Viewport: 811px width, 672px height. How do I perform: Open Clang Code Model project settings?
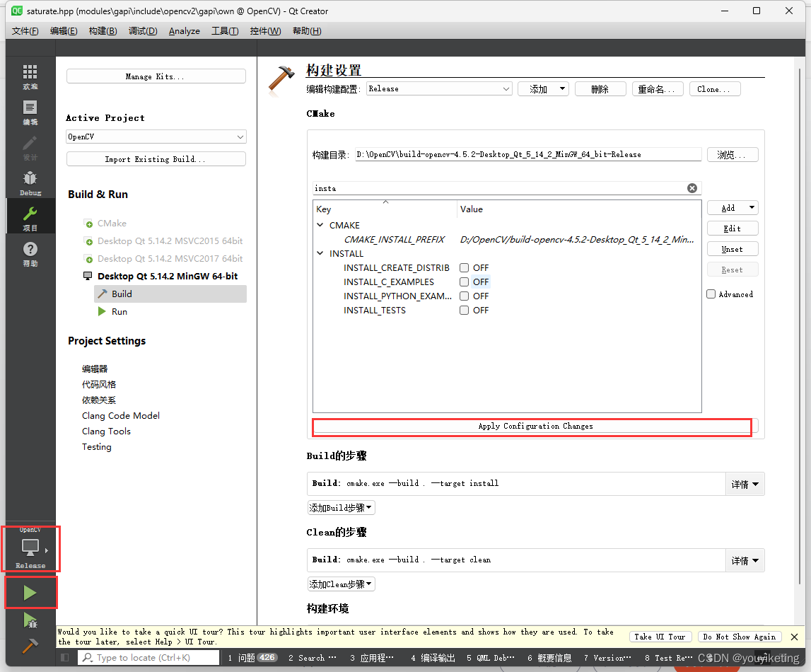tap(120, 416)
